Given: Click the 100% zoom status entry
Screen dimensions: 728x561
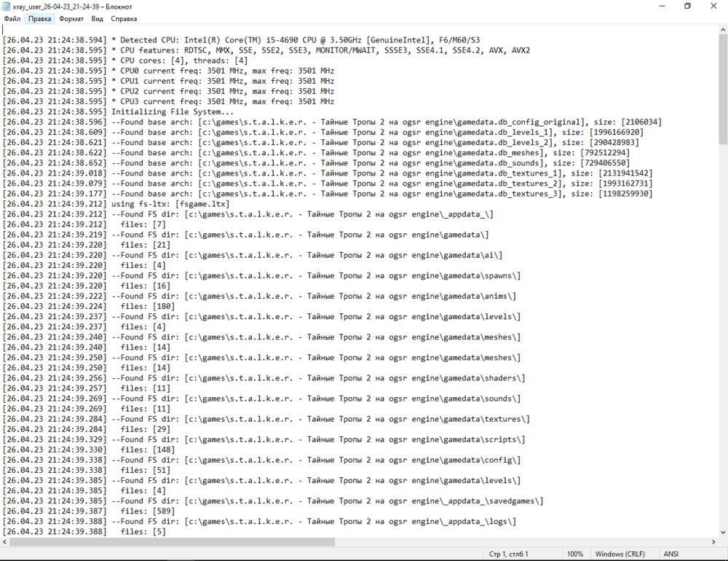Looking at the screenshot, I should click(x=575, y=554).
